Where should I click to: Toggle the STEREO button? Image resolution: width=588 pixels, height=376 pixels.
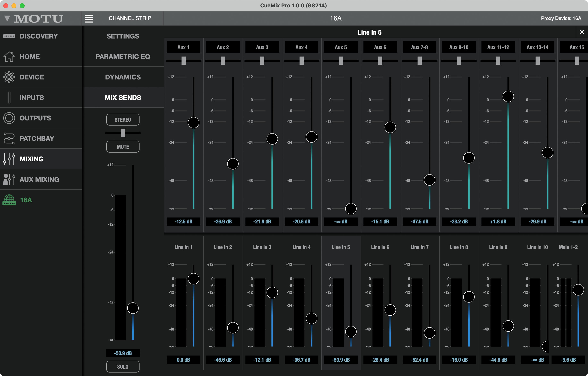click(123, 120)
